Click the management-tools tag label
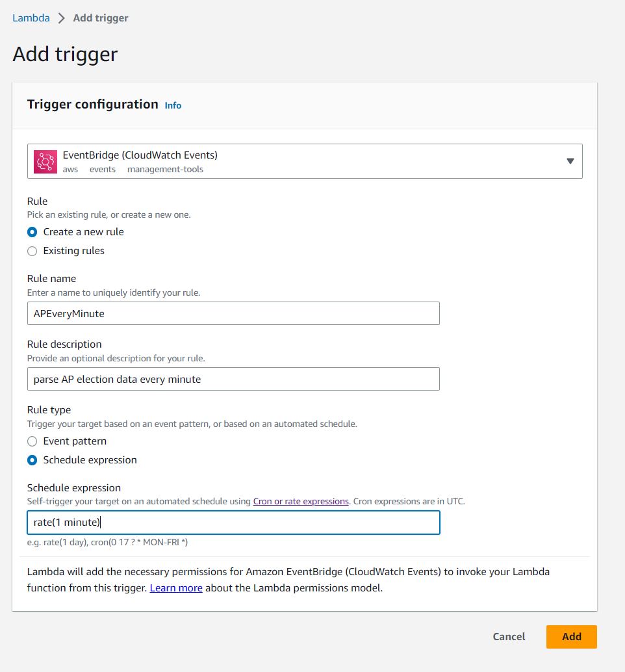Viewport: 625px width, 672px height. coord(166,169)
